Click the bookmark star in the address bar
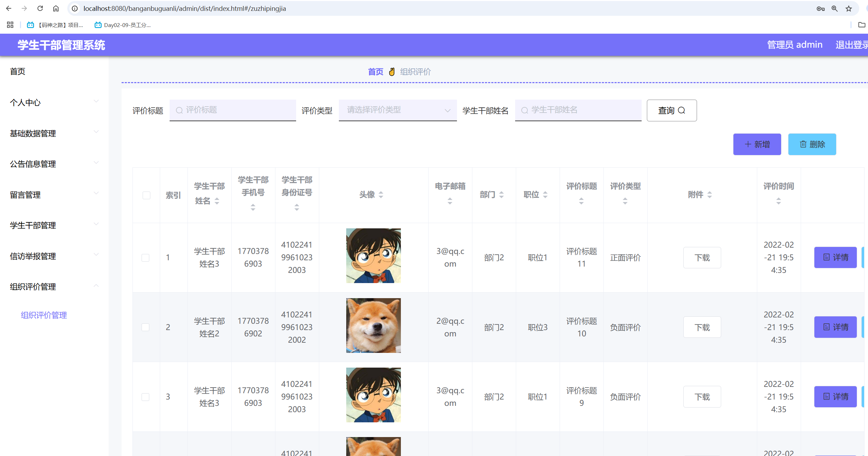This screenshot has height=456, width=868. 848,8
